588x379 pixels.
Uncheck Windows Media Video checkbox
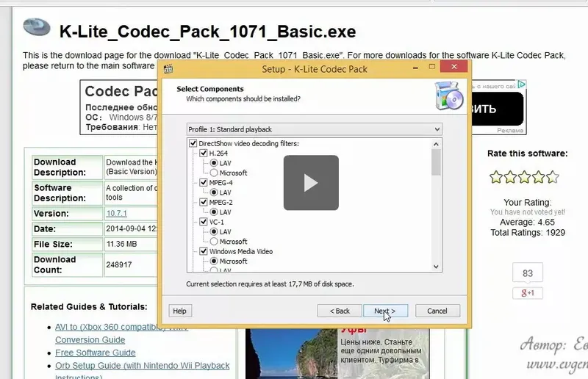click(204, 251)
